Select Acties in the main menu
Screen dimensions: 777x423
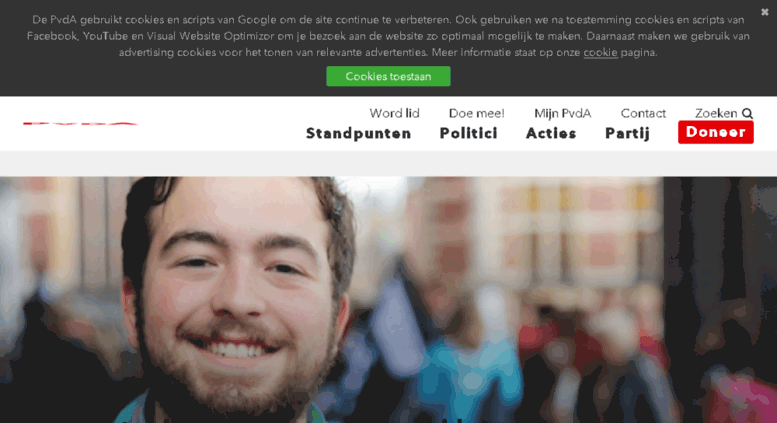pyautogui.click(x=551, y=133)
